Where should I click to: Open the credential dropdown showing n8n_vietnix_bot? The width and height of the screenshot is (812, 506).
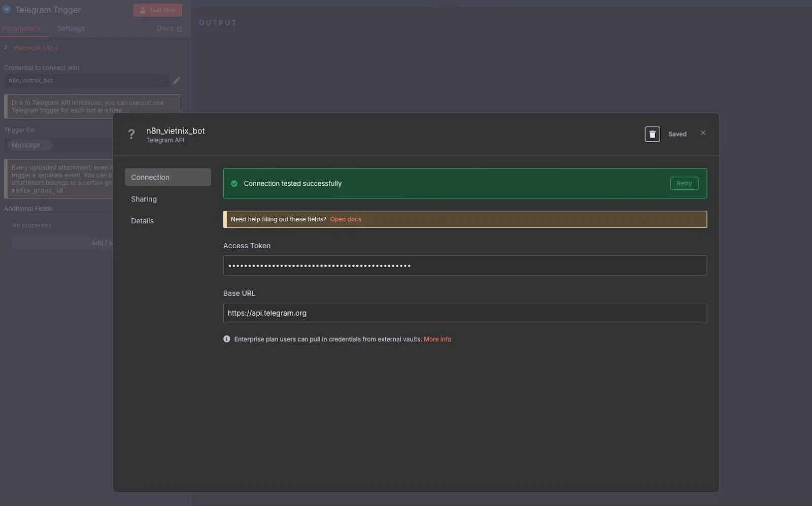[86, 81]
